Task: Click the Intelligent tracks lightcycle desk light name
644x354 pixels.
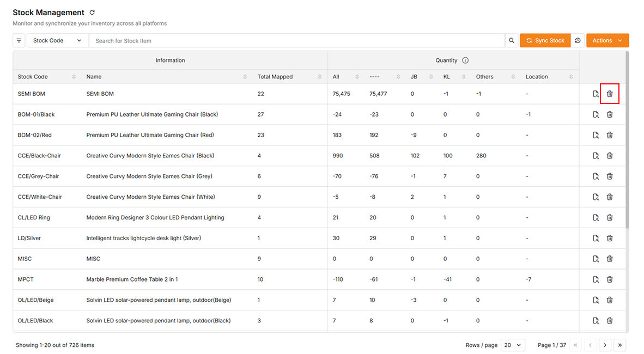Action: 144,238
